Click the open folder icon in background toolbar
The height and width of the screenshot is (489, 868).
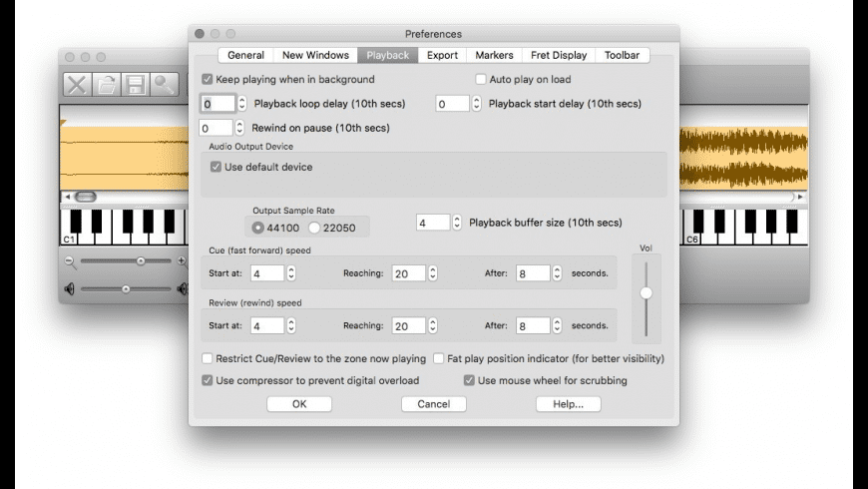[x=107, y=85]
